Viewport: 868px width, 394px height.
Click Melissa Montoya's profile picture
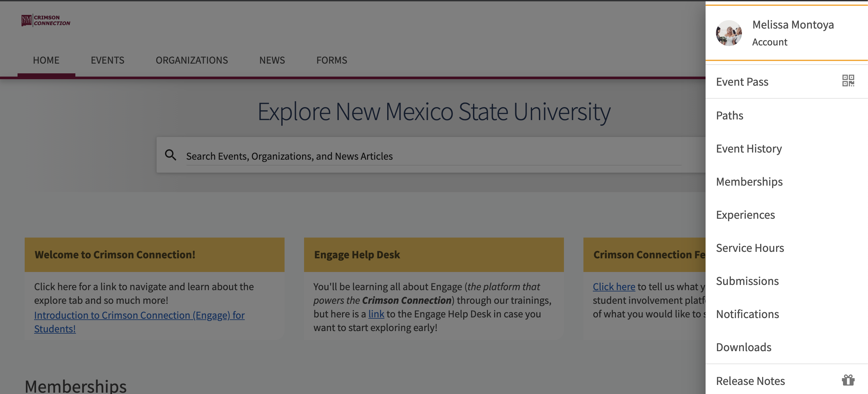click(729, 33)
